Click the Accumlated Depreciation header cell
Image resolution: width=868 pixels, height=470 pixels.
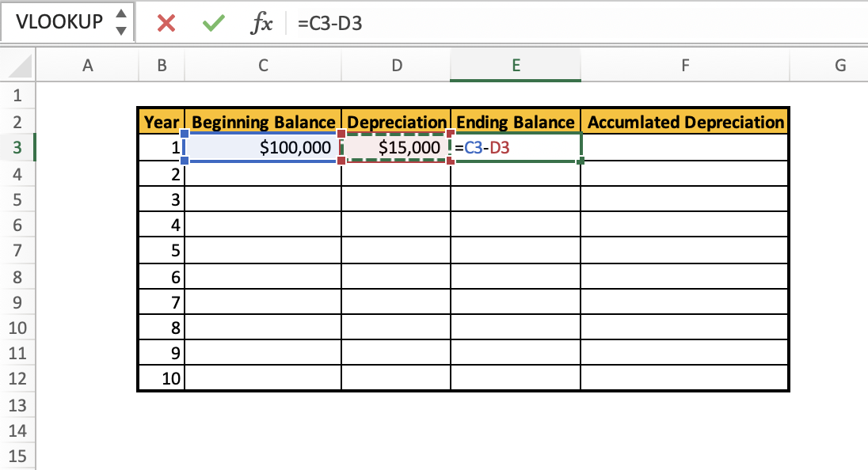click(x=684, y=122)
